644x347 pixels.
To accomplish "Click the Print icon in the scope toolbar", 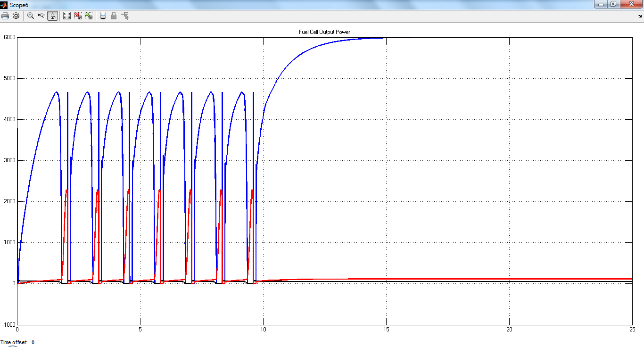I will coord(5,16).
